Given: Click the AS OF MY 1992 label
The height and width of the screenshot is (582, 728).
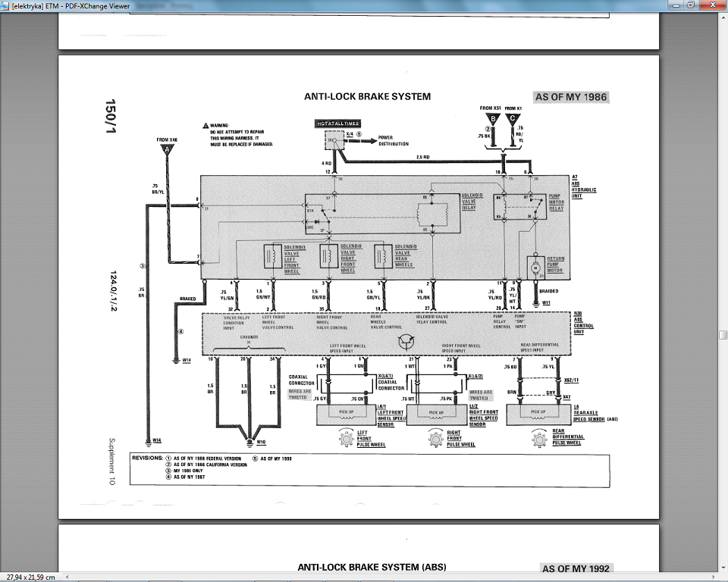Looking at the screenshot, I should (576, 568).
